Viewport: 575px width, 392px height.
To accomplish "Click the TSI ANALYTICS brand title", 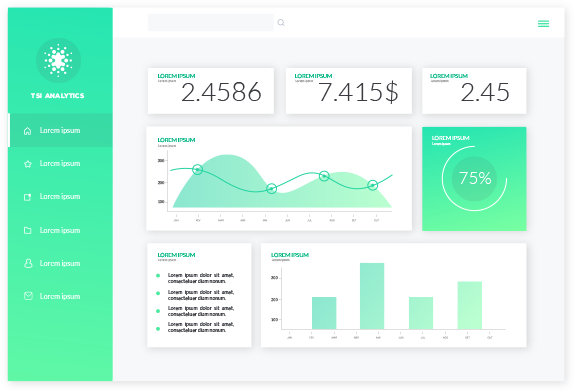I will tap(58, 96).
